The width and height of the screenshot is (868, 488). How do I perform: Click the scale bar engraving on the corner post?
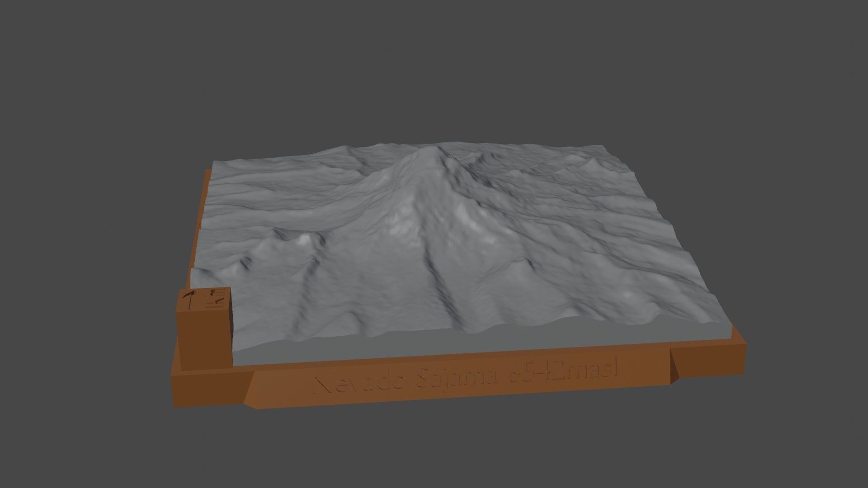(215, 299)
